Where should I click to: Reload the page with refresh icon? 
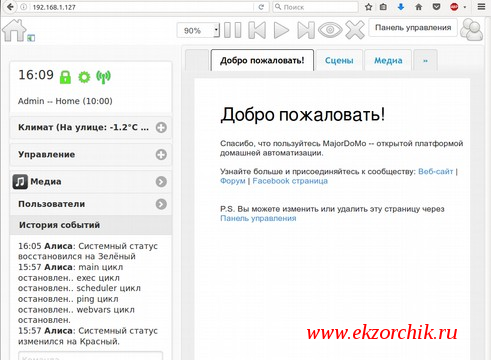[262, 7]
